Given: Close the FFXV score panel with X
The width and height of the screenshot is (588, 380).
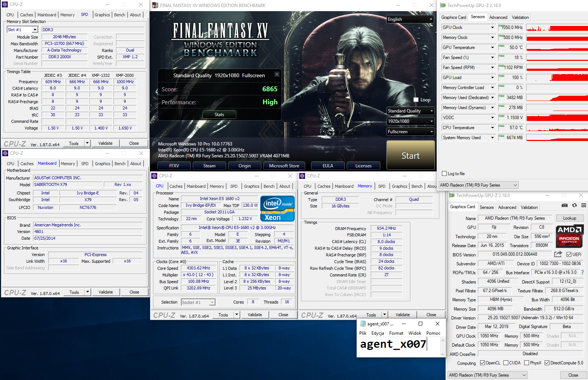Looking at the screenshot, I should coord(277,74).
